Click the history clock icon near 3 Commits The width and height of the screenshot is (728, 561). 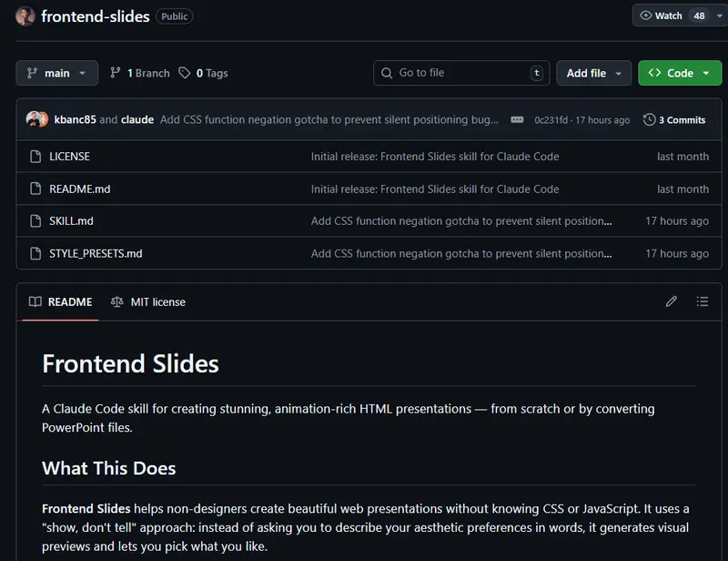(x=649, y=119)
